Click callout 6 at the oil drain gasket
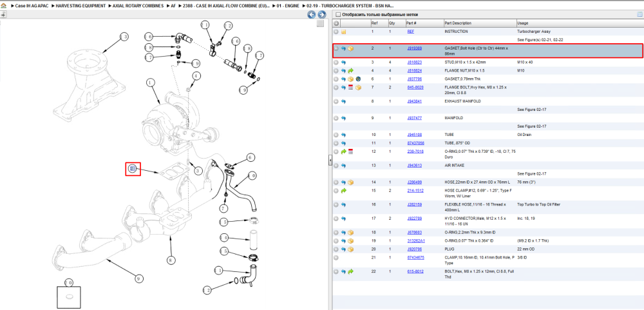Viewport: 644px width, 310px height. (251, 157)
